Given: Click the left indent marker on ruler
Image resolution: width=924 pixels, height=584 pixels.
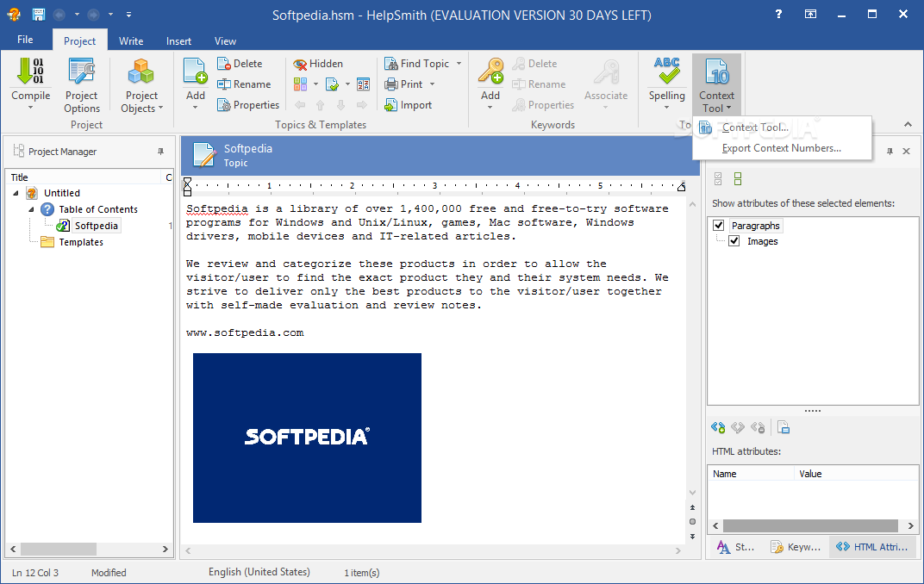Looking at the screenshot, I should [x=187, y=187].
